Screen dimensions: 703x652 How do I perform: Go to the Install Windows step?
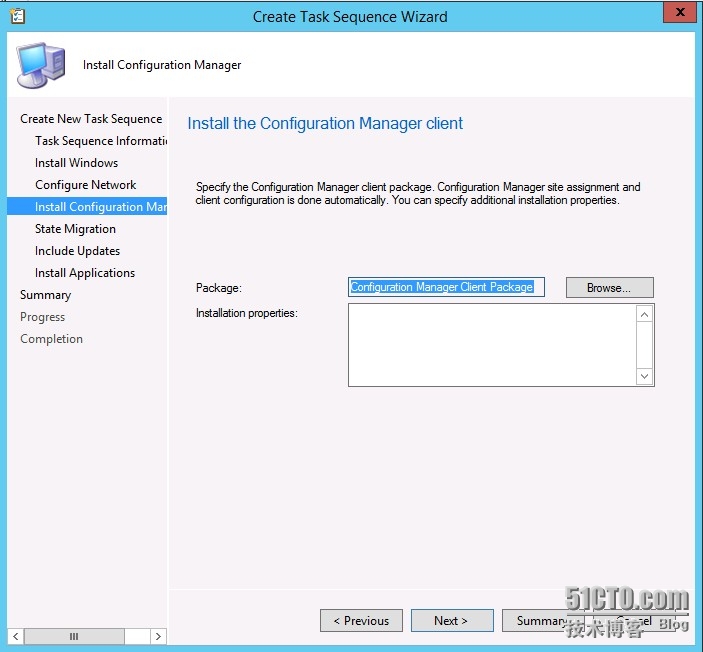pos(77,163)
